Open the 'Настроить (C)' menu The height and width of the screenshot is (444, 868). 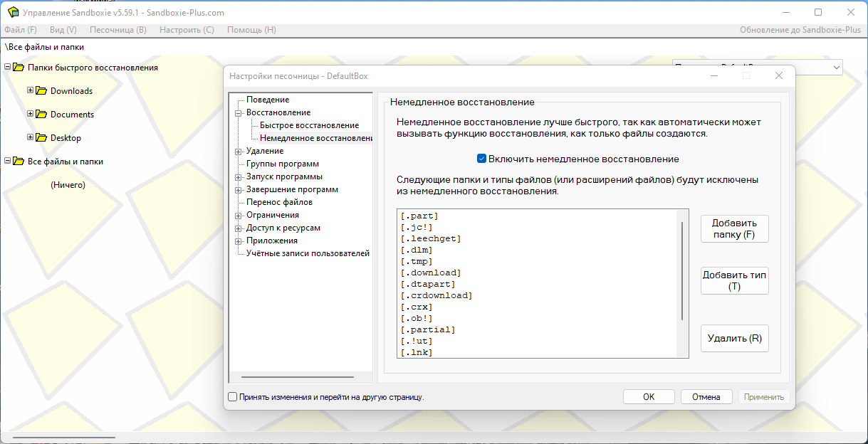tap(187, 30)
